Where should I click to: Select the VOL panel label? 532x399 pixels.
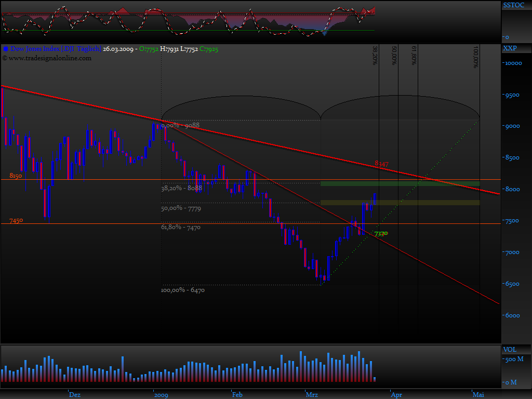[510, 350]
